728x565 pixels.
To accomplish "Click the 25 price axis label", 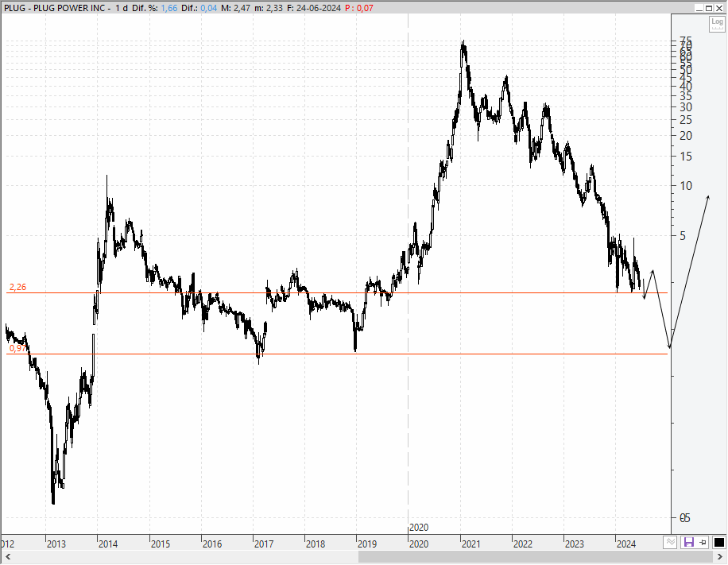I will tap(686, 120).
